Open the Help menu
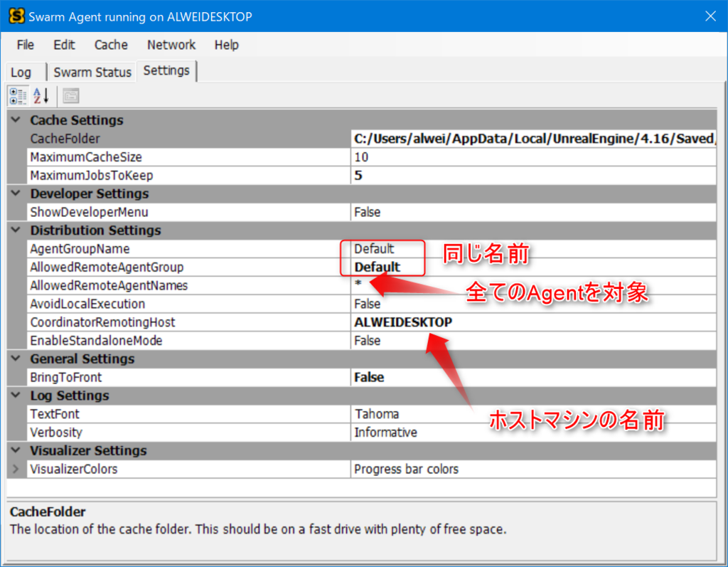This screenshot has width=728, height=567. (227, 45)
